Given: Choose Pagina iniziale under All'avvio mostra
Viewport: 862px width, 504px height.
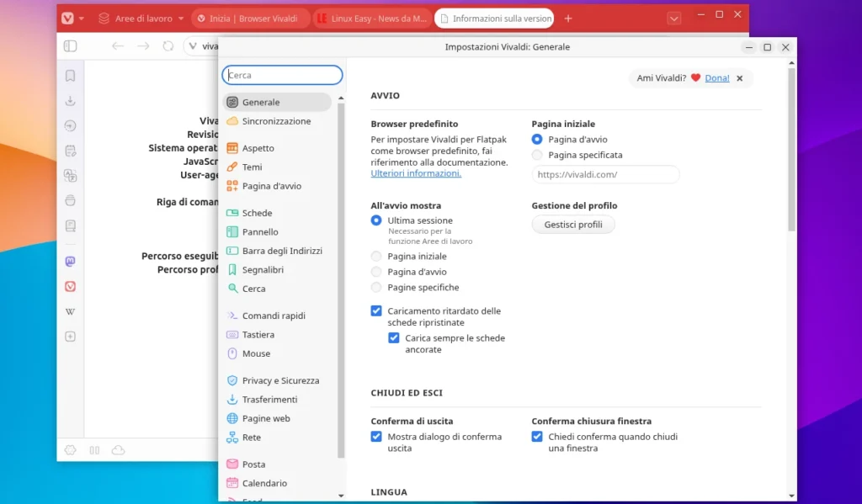Looking at the screenshot, I should coord(376,257).
